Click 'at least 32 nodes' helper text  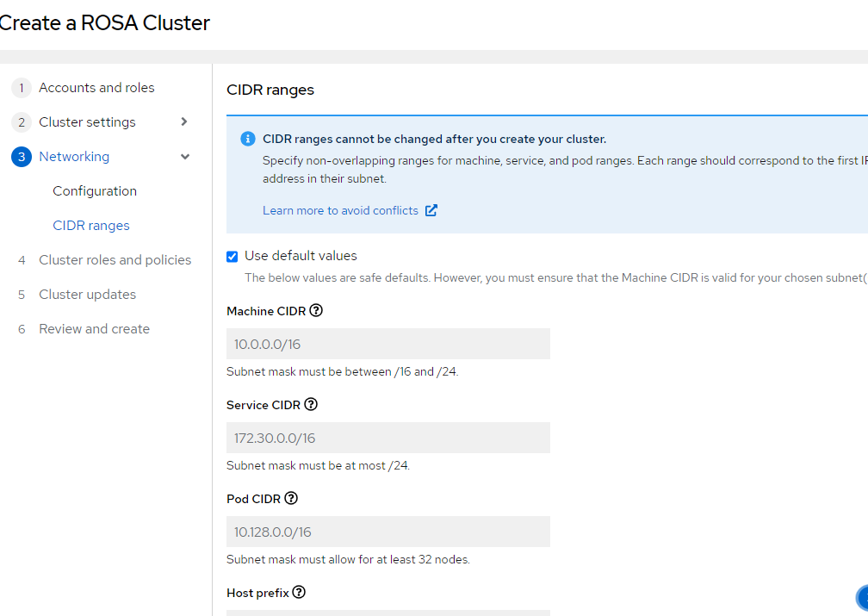tap(348, 559)
